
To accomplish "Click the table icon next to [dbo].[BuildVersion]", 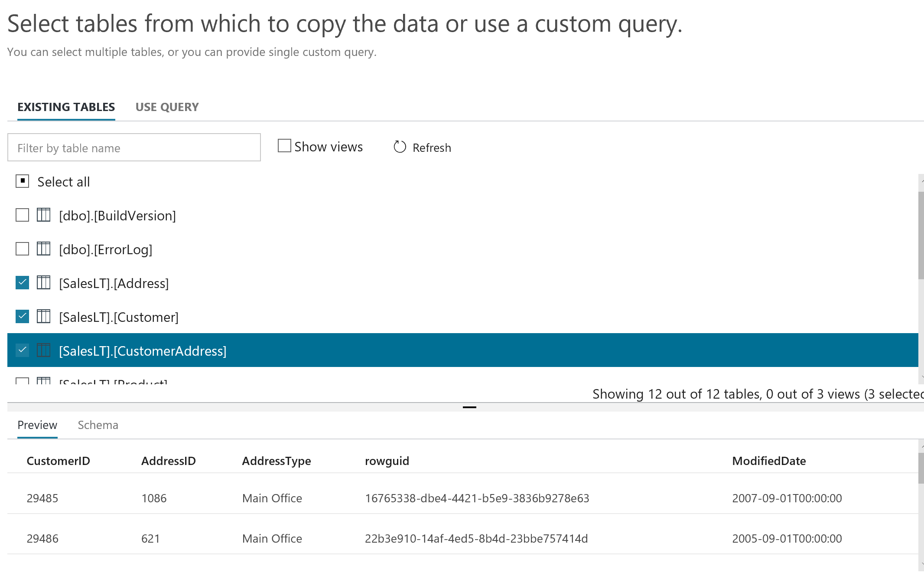I will (43, 215).
